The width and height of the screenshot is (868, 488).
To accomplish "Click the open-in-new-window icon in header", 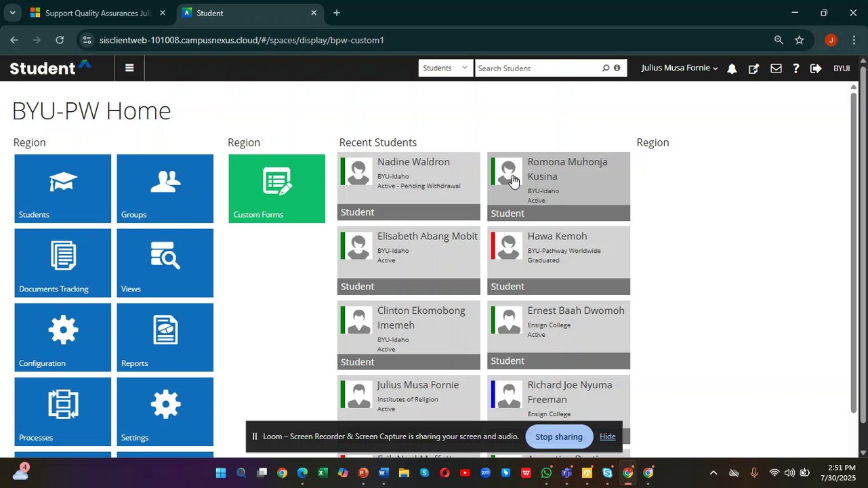I will (x=753, y=68).
